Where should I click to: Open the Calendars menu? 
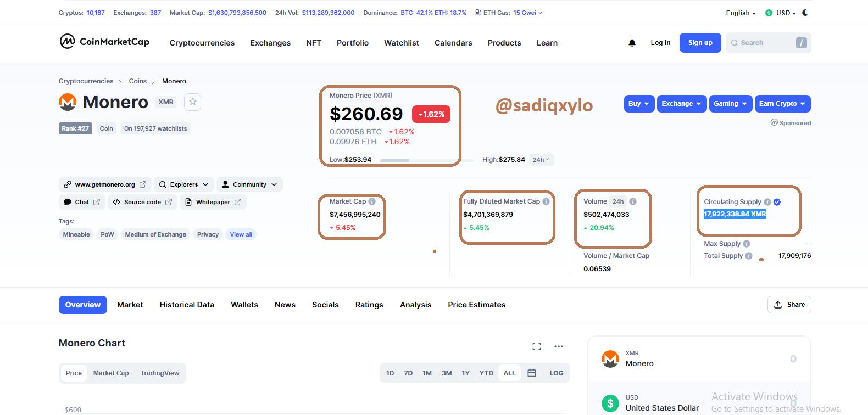click(453, 43)
